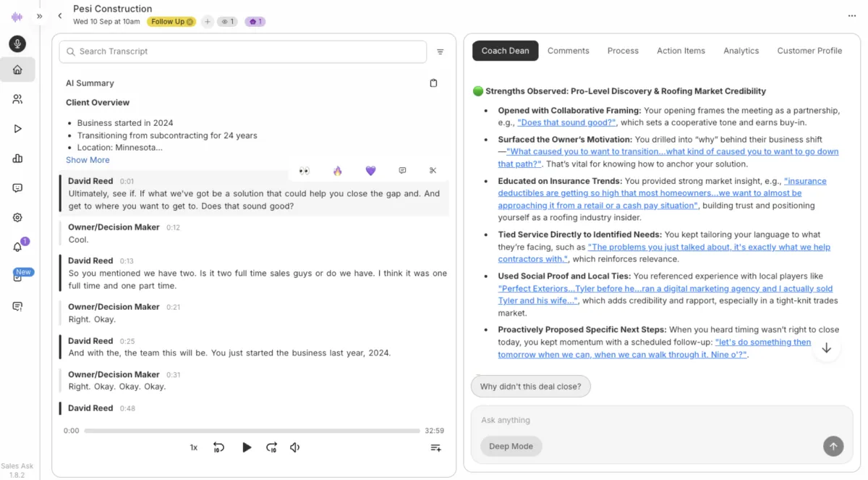Click the scissors clip icon on transcript

433,171
